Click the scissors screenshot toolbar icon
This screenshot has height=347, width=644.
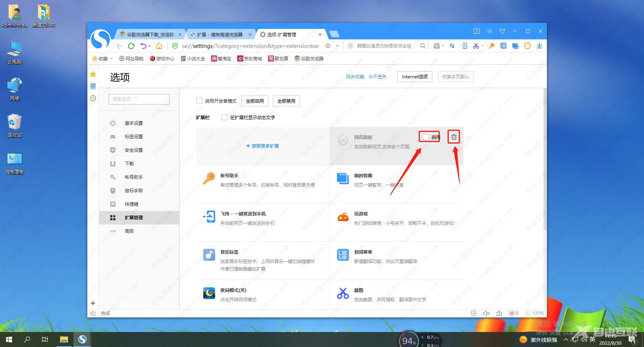tap(476, 46)
